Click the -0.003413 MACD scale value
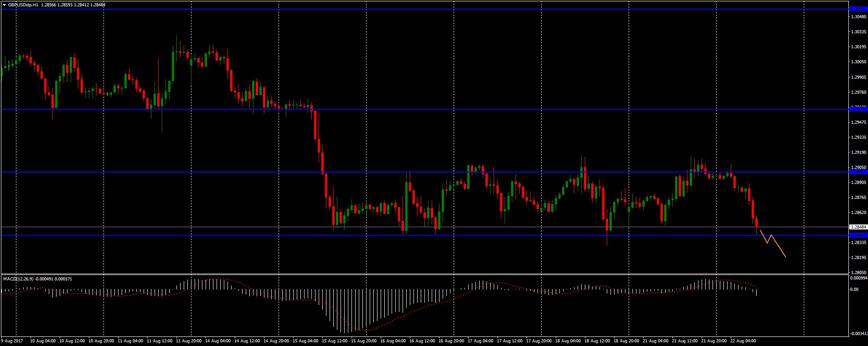Image resolution: width=868 pixels, height=346 pixels. (x=858, y=333)
